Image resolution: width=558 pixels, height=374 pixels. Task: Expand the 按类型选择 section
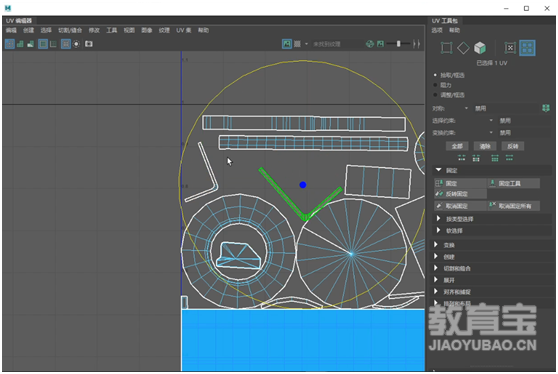[x=438, y=218]
